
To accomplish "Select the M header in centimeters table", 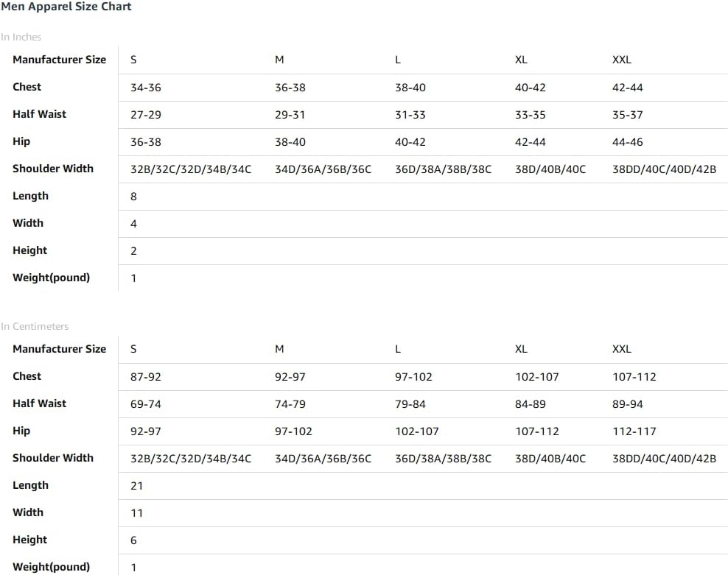I will coord(279,349).
